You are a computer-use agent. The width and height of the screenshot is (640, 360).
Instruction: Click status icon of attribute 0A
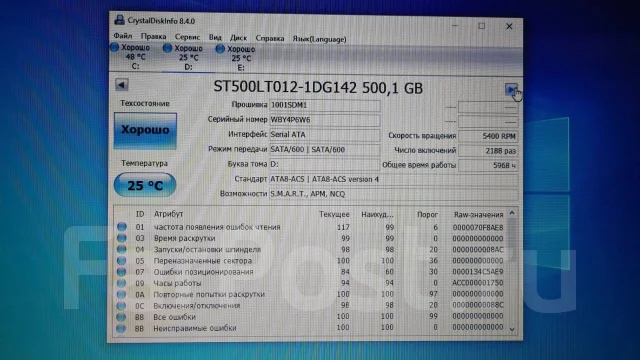click(x=121, y=294)
